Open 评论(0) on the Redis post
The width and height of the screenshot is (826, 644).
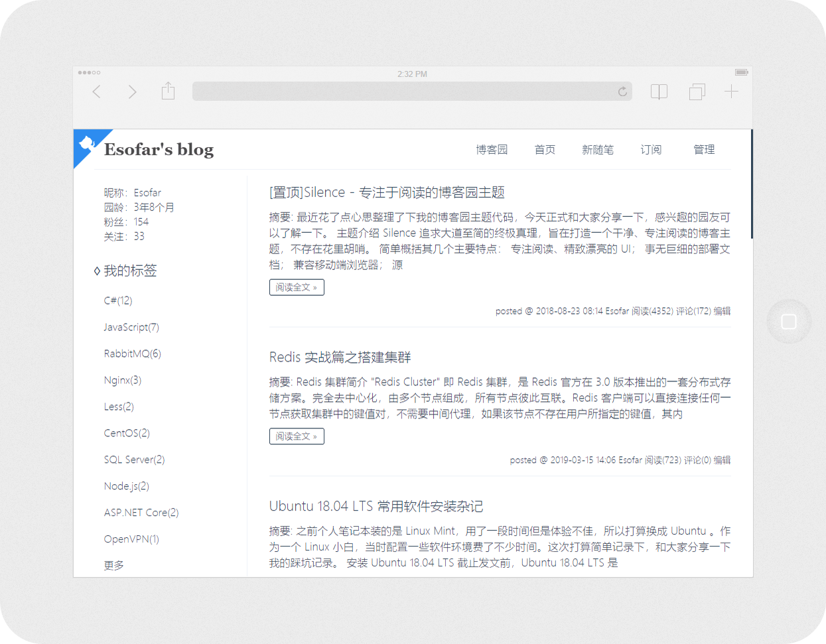tap(697, 460)
